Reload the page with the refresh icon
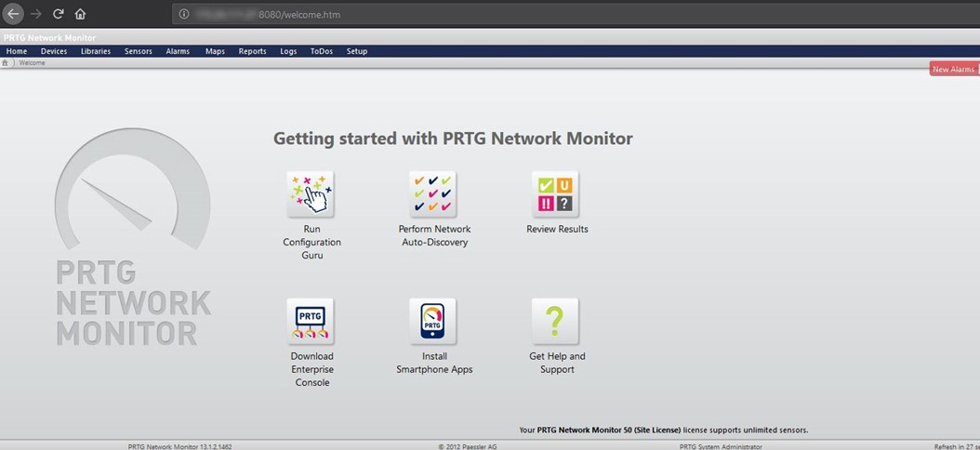The height and width of the screenshot is (450, 980). [59, 14]
